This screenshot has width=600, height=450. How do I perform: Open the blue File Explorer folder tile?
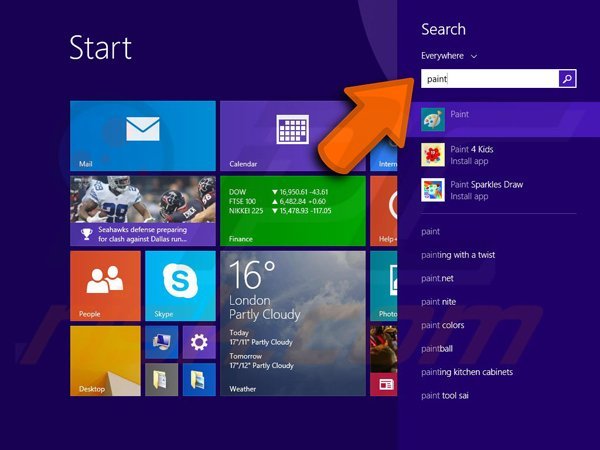199,380
